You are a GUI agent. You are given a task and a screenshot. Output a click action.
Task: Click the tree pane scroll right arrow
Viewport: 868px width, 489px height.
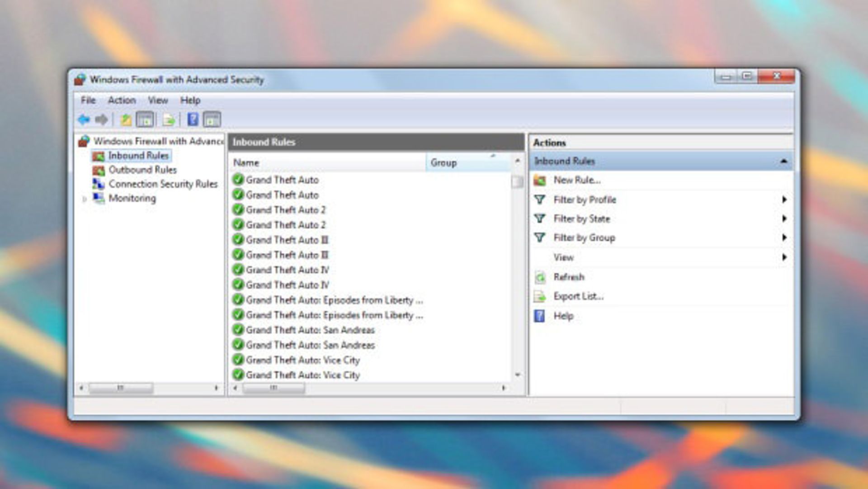[216, 388]
